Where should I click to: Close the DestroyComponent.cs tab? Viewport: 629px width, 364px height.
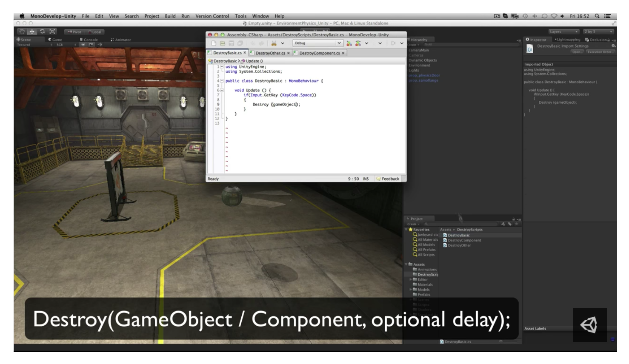(343, 53)
